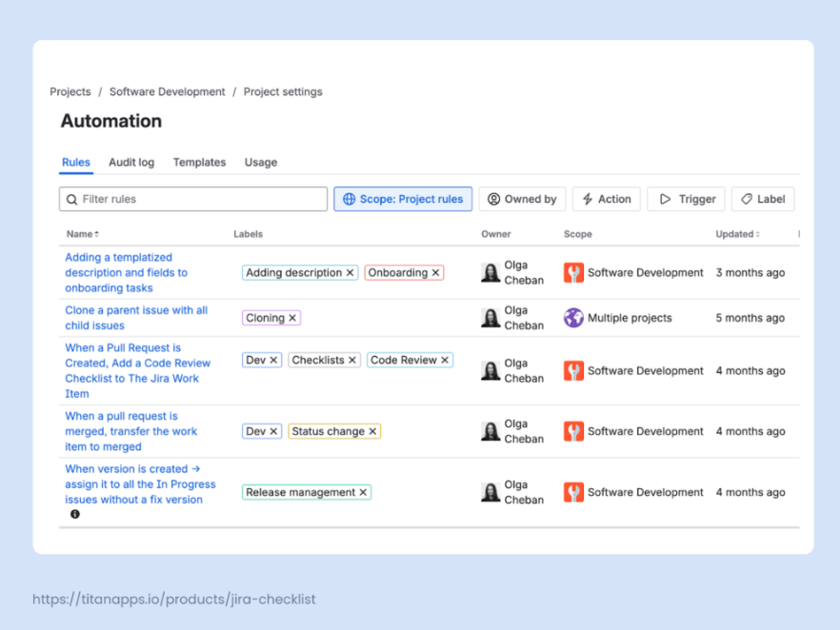Remove the Cloning label tag

click(292, 318)
